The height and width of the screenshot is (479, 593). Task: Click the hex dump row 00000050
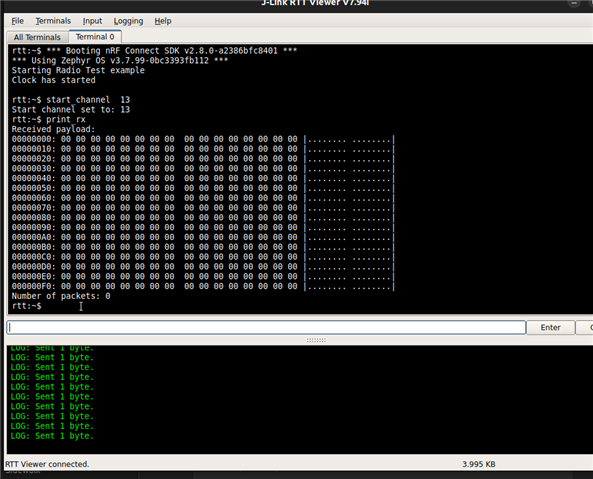203,188
